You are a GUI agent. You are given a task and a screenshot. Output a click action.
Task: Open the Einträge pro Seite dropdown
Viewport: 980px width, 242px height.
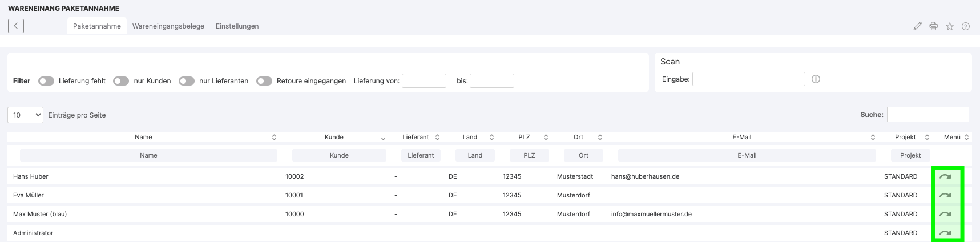25,115
